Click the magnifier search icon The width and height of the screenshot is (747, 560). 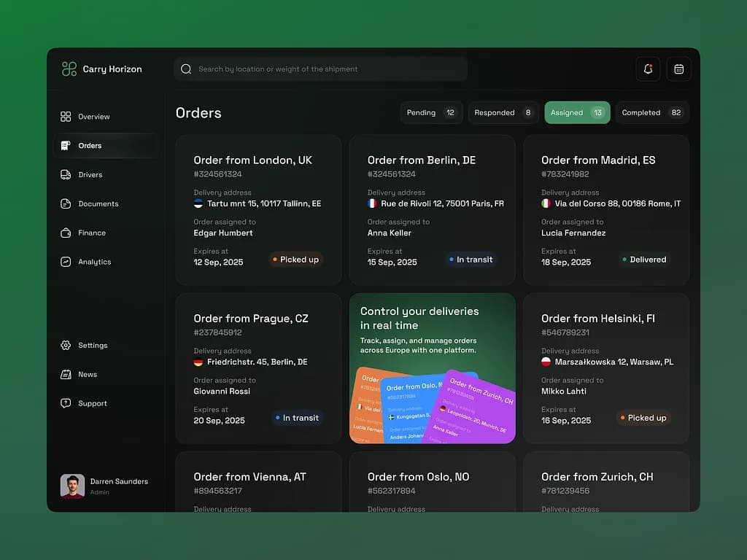[x=186, y=69]
